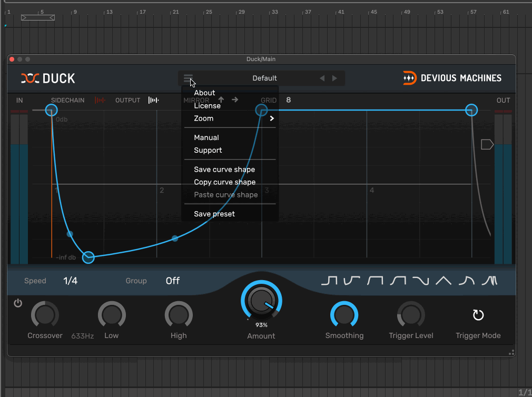The height and width of the screenshot is (397, 532).
Task: Select the seventh bump curve preset shape
Action: (467, 281)
